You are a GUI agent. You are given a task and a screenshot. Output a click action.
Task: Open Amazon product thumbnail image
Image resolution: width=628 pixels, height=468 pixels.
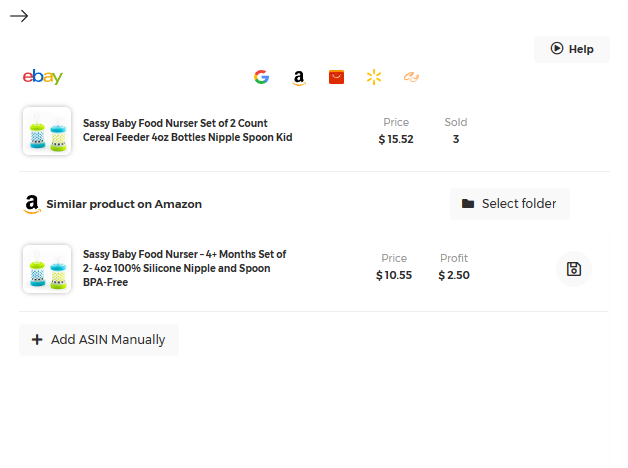click(47, 269)
